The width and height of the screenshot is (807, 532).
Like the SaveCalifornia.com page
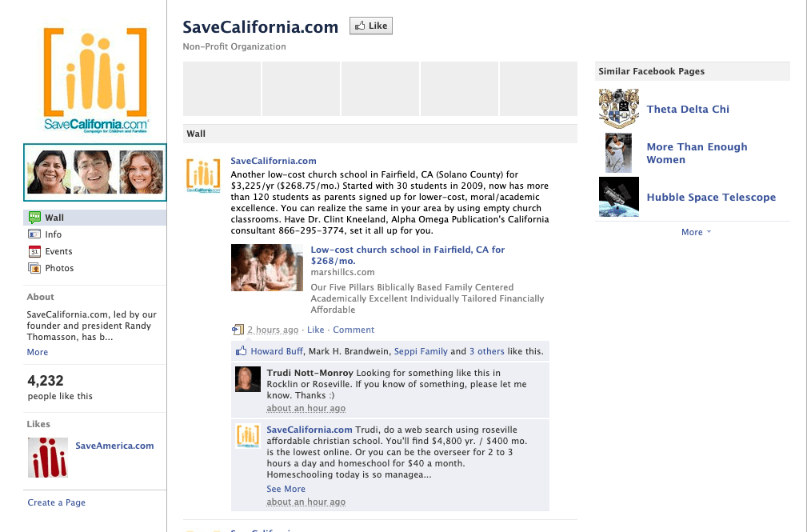(x=371, y=26)
